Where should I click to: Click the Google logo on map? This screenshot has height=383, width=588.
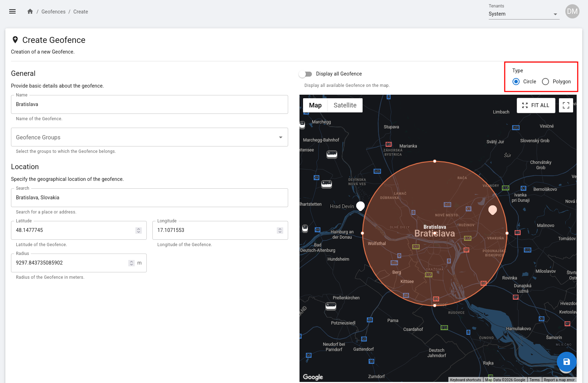pyautogui.click(x=313, y=377)
